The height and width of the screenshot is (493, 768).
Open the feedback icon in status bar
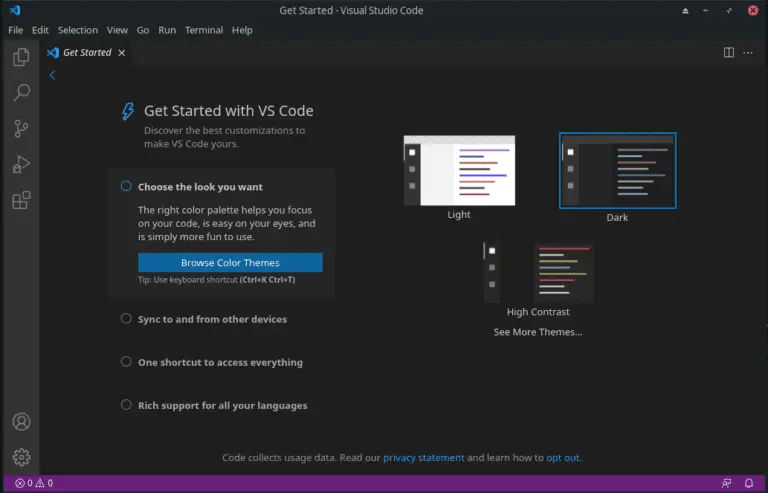click(726, 483)
